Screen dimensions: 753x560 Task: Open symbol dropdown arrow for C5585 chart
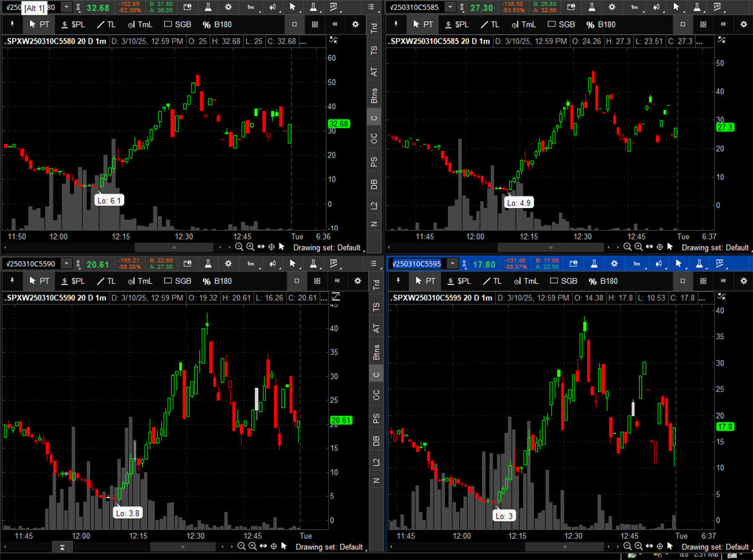450,7
